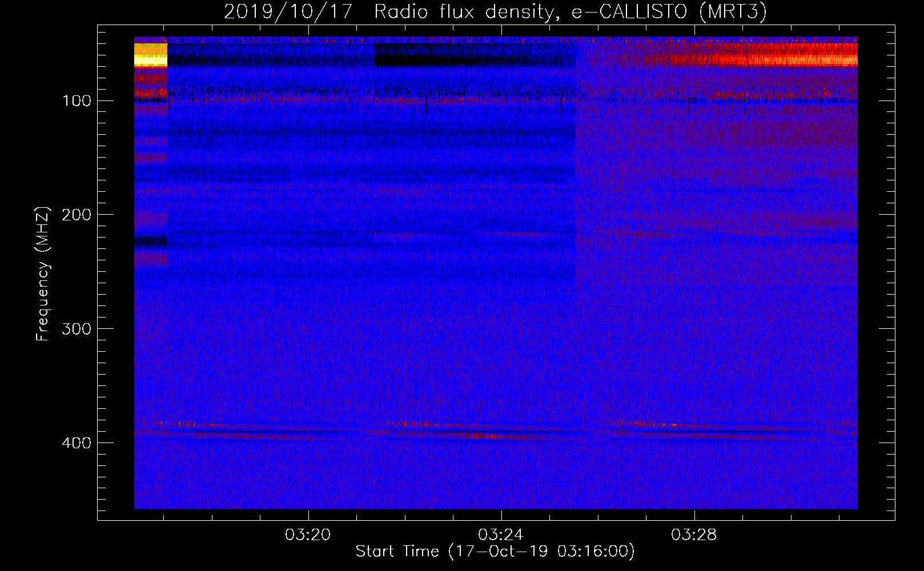Click the 300 frequency tick label

click(77, 329)
